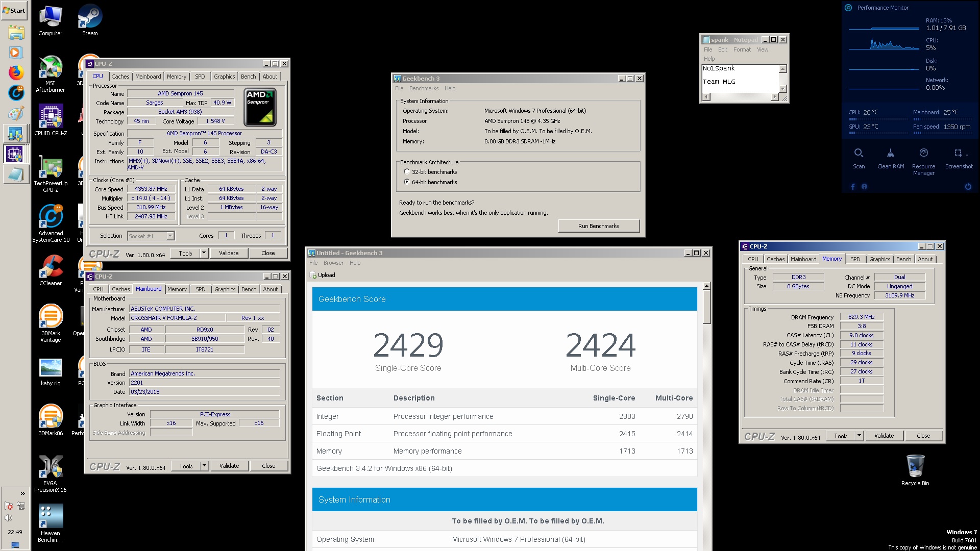The height and width of the screenshot is (551, 980).
Task: Open the Steam desktop shortcut
Action: click(90, 20)
